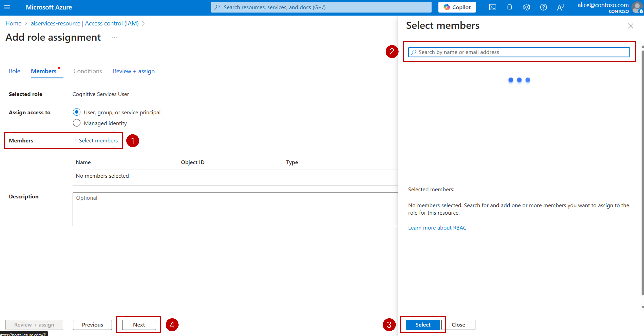Navigate to Home via the breadcrumb

tap(13, 23)
